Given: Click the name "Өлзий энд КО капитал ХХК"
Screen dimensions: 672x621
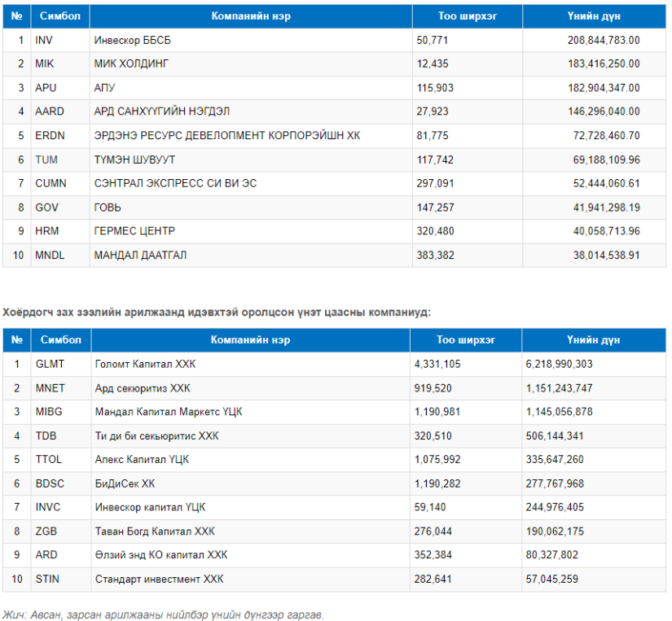Looking at the screenshot, I should tap(161, 555).
